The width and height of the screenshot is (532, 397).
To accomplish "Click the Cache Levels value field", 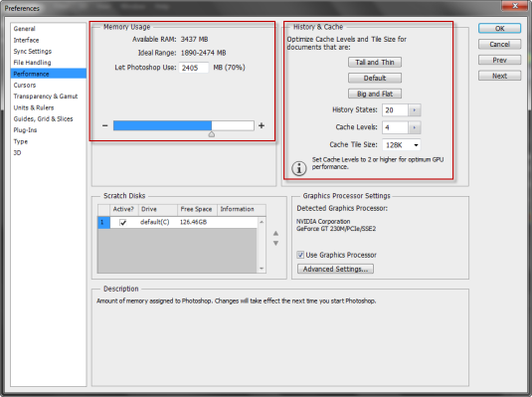I will (x=395, y=127).
